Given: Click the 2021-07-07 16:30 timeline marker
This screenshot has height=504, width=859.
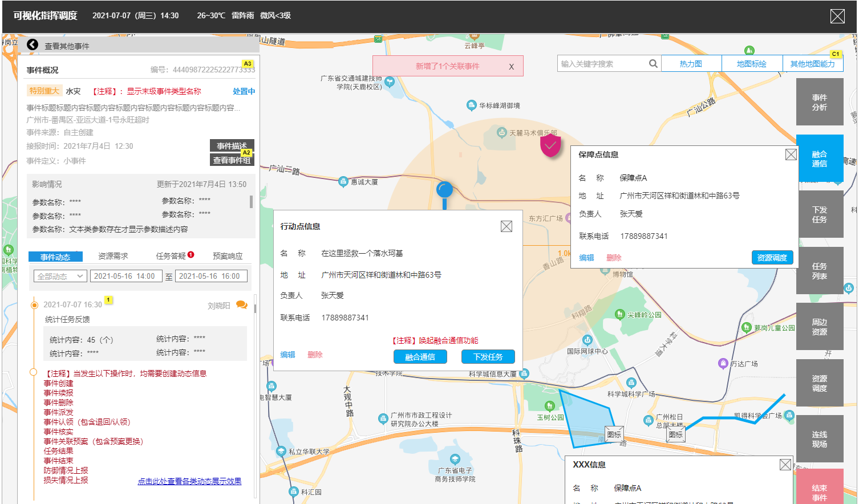Looking at the screenshot, I should (34, 305).
